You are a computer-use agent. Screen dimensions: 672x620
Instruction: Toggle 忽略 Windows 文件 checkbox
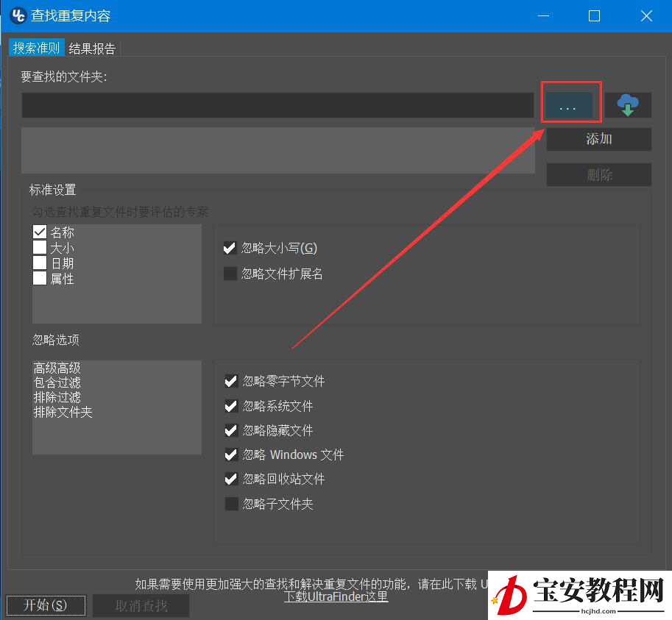click(x=231, y=455)
